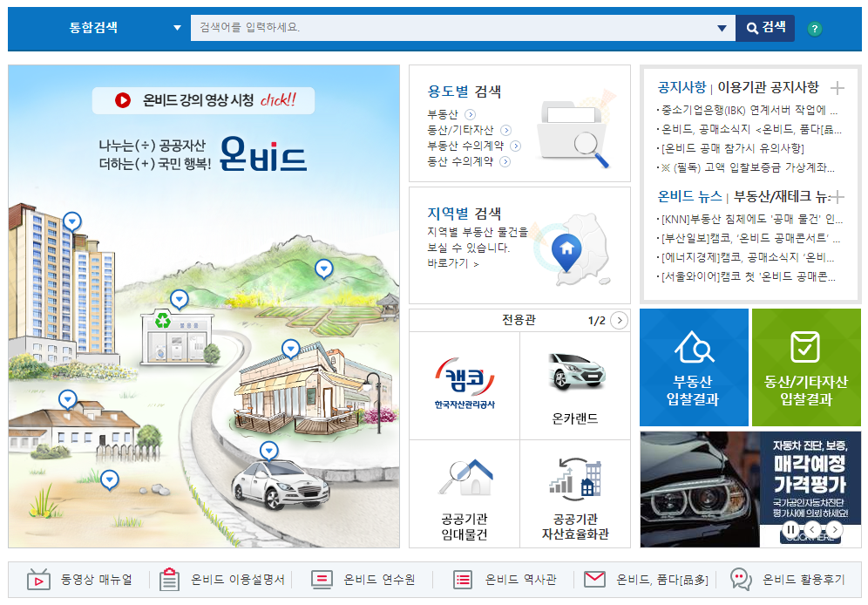
Task: Pause the banner slideshow
Action: (x=790, y=530)
